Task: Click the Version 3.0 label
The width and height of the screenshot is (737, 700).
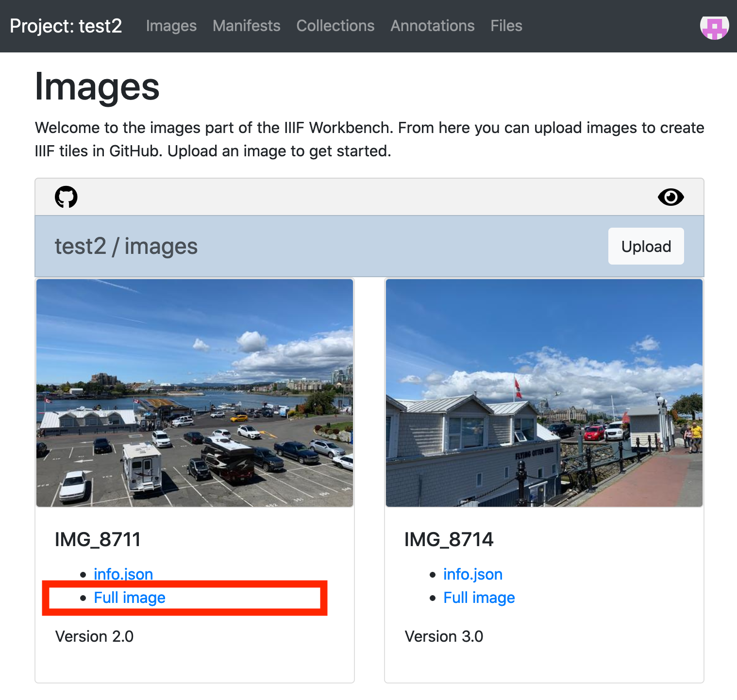Action: [x=444, y=636]
